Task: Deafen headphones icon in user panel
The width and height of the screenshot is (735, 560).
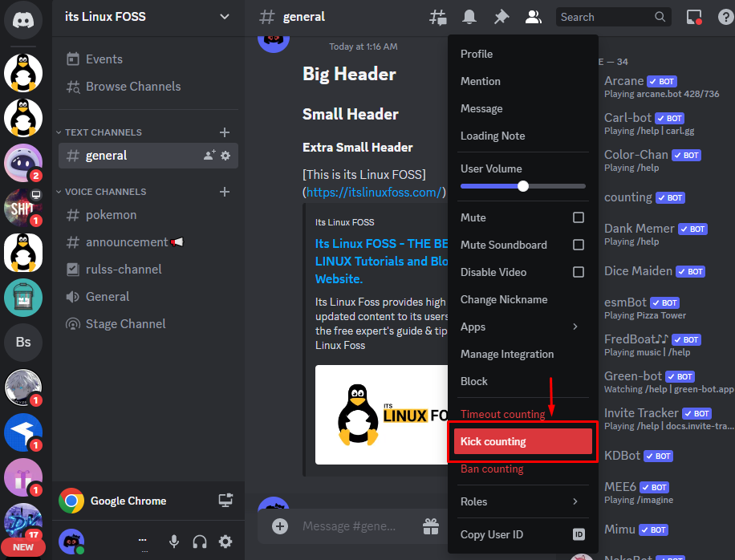Action: point(200,542)
